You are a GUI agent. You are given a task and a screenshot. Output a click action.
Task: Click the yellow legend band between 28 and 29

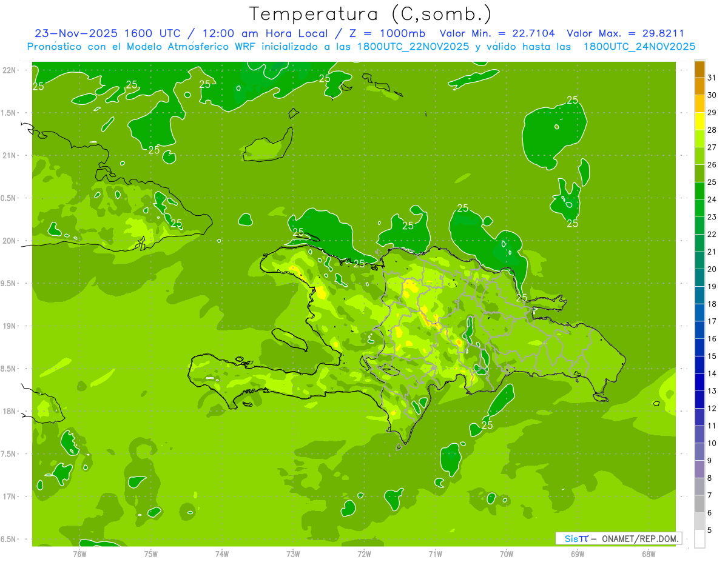(x=699, y=121)
